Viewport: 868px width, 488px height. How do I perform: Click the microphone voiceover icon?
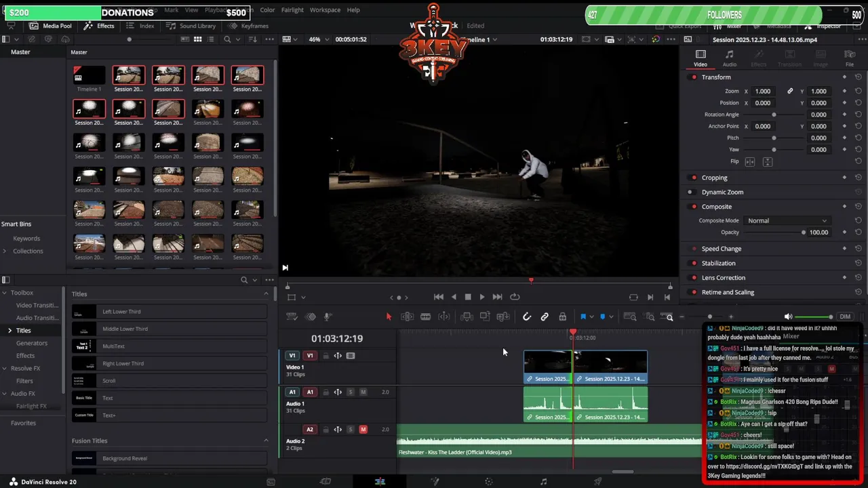pyautogui.click(x=327, y=317)
